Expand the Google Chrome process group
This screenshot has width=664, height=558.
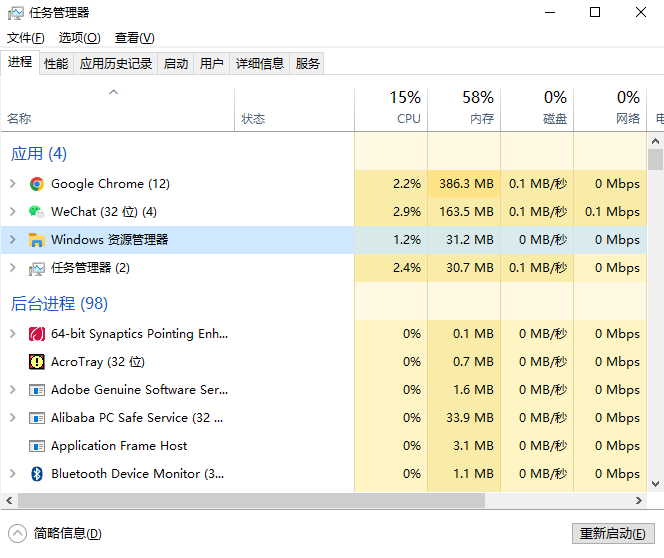(12, 184)
